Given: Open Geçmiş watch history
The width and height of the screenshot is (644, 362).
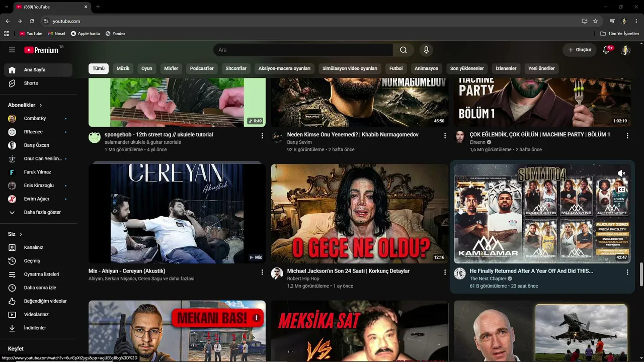Looking at the screenshot, I should coord(38,261).
